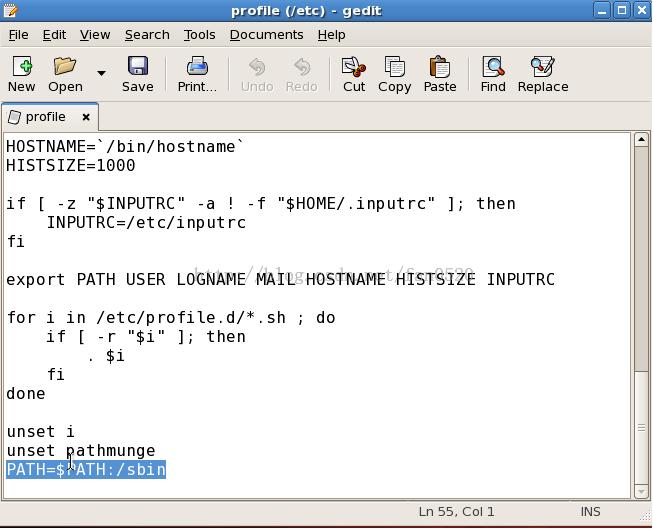Paste using the clipboard icon
This screenshot has height=529, width=653.
(440, 67)
